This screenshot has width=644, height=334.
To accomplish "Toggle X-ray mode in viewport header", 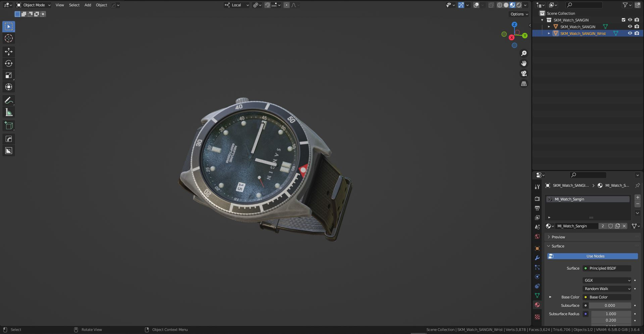I will (x=491, y=5).
